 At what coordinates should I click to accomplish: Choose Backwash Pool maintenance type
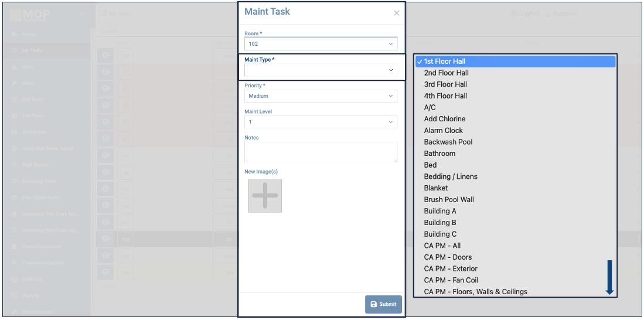448,142
